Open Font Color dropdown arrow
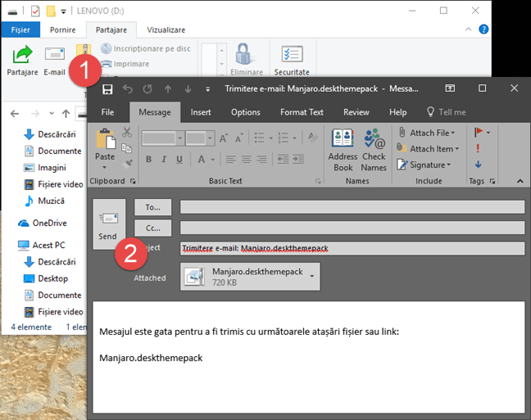This screenshot has height=420, width=531. click(x=213, y=160)
